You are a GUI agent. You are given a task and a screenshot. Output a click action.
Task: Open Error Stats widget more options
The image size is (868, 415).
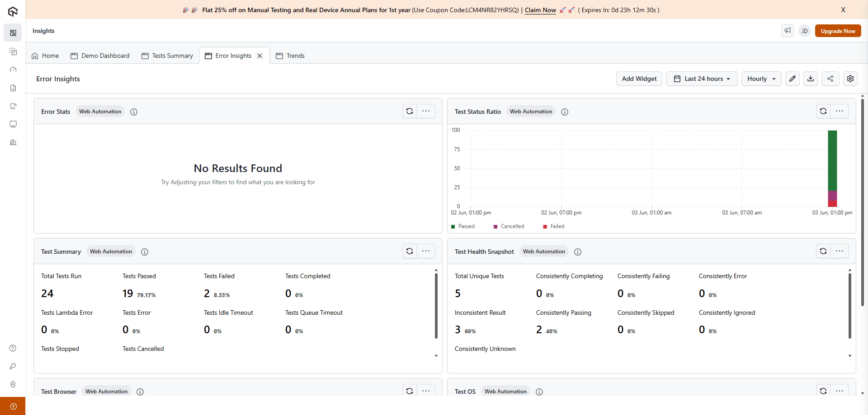coord(426,111)
